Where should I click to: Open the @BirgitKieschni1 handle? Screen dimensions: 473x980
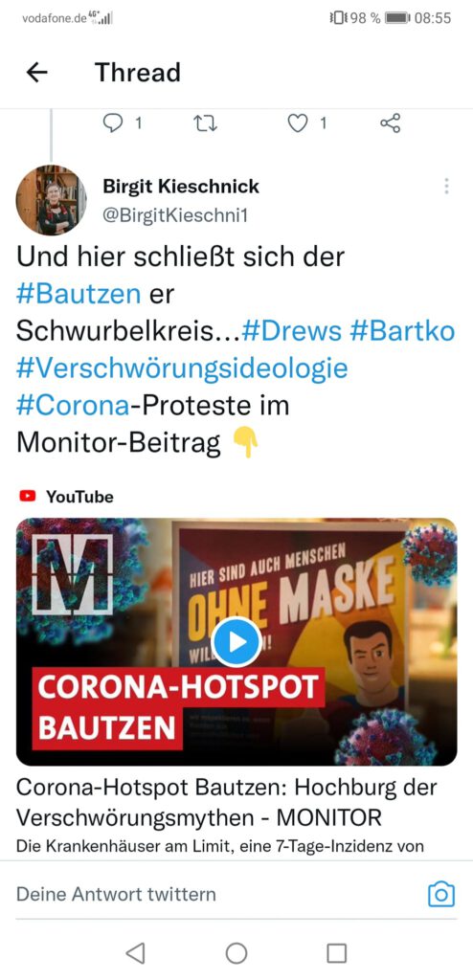click(175, 215)
